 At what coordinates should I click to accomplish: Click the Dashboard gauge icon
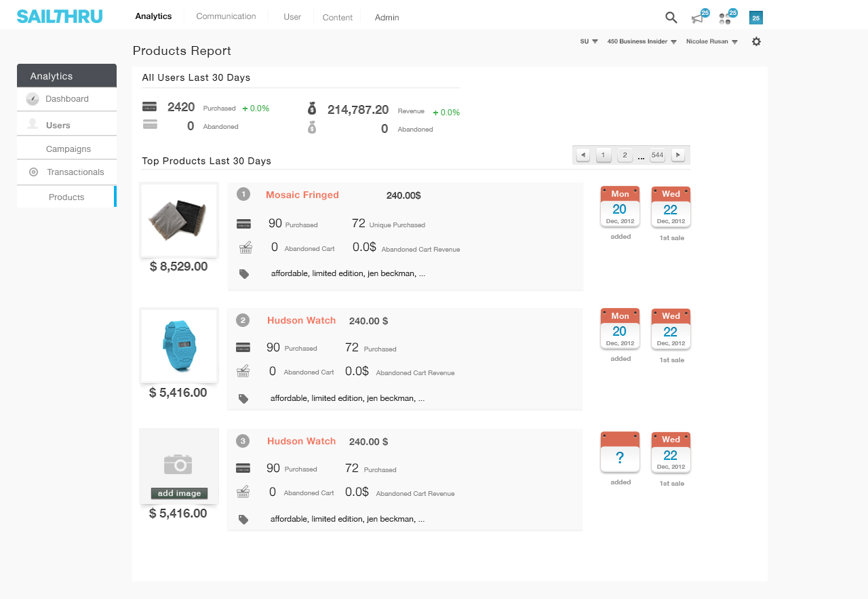[x=33, y=99]
